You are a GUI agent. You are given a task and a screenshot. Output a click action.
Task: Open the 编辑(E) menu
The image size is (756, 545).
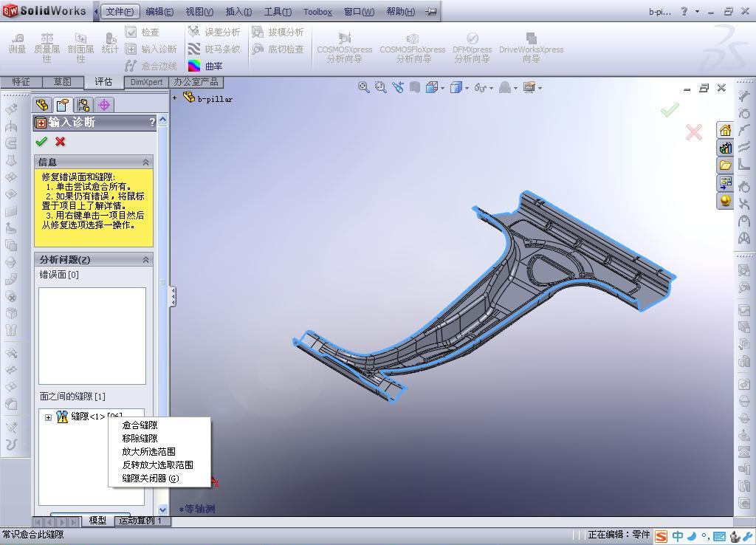point(159,11)
